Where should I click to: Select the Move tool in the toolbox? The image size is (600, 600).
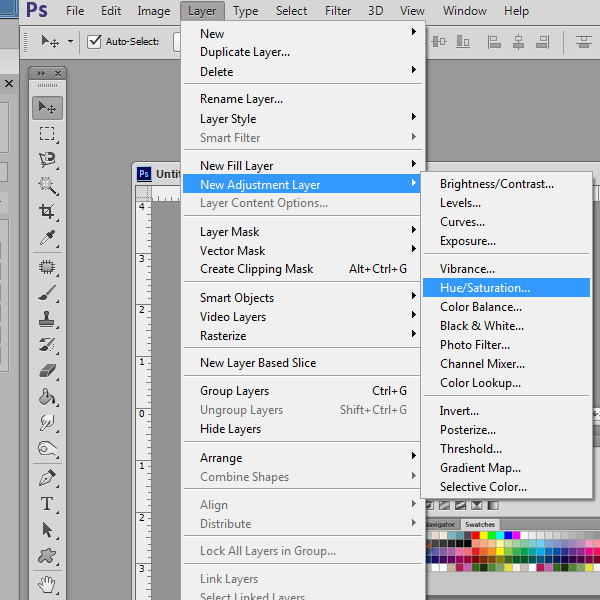point(47,108)
